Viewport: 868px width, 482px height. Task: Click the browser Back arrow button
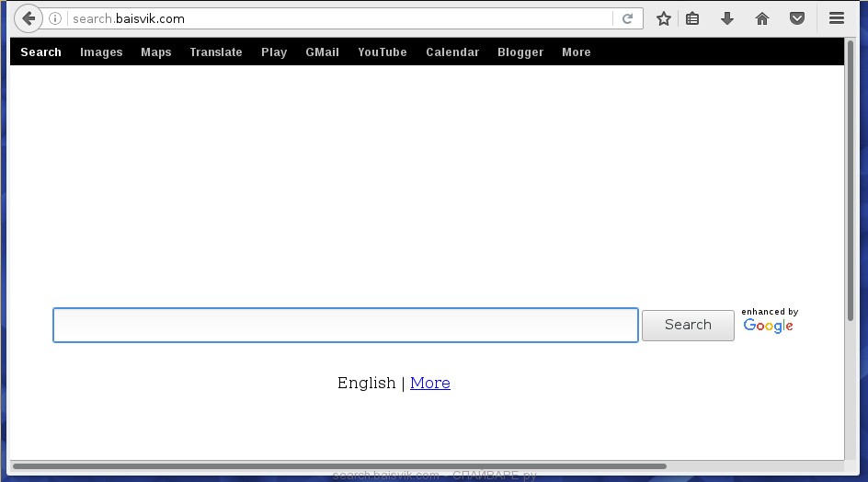29,18
